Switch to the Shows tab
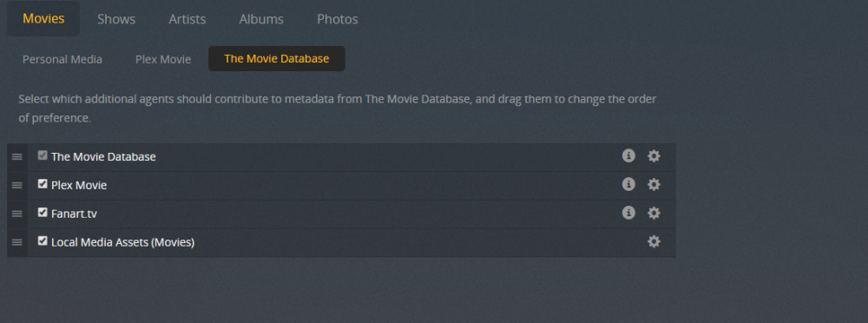The width and height of the screenshot is (868, 323). click(x=116, y=19)
